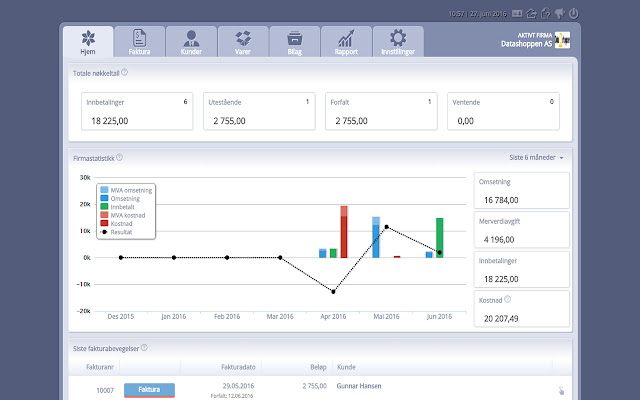Switch to the Kunder tab
Screen dimensions: 640x400
pyautogui.click(x=191, y=40)
